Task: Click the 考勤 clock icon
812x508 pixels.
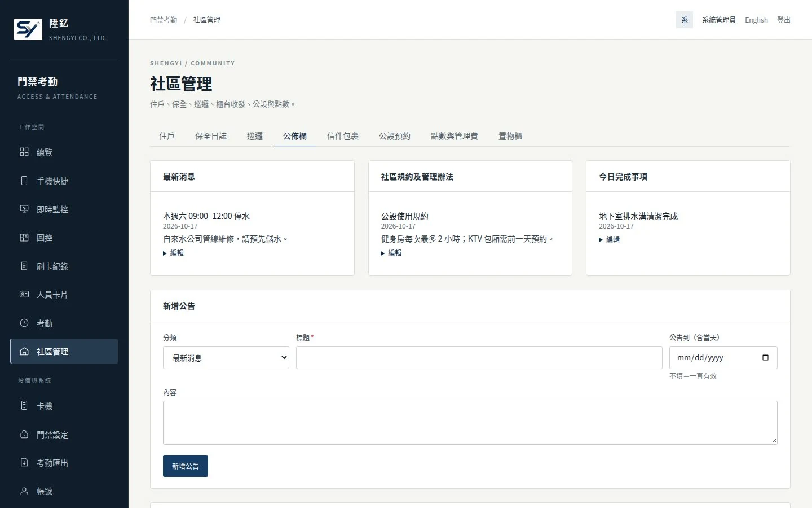Action: tap(24, 323)
